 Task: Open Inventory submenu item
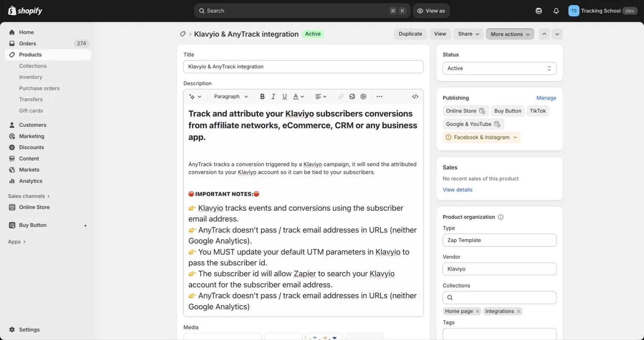click(x=31, y=77)
